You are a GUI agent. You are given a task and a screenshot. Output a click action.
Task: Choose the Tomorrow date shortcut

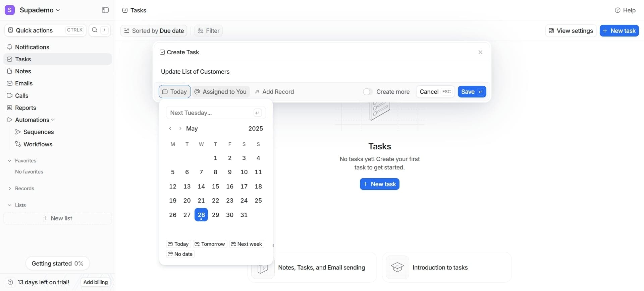210,244
